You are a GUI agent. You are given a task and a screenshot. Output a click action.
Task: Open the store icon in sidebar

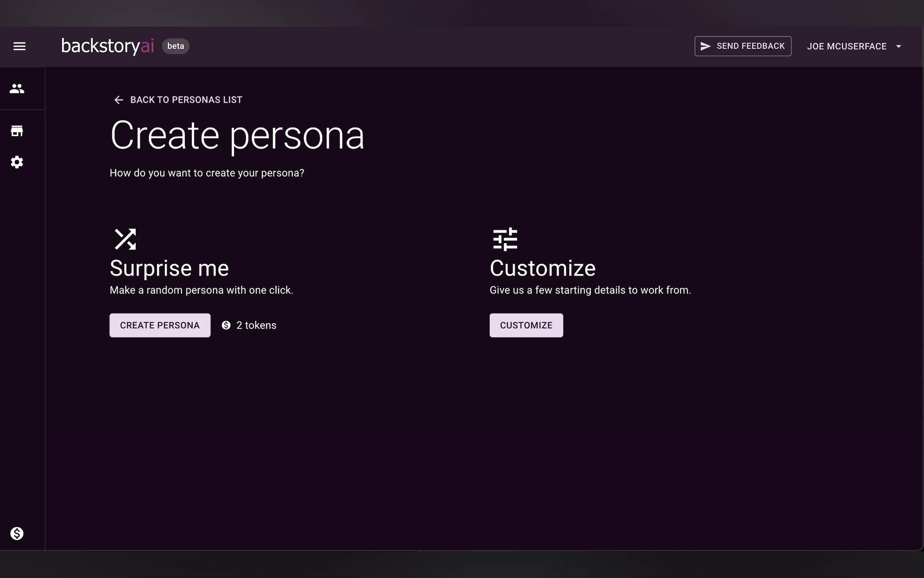click(x=17, y=131)
